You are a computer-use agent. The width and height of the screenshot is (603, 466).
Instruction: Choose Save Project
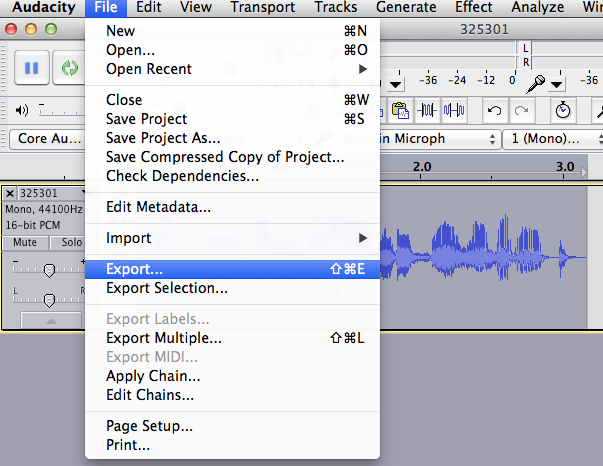click(x=232, y=119)
